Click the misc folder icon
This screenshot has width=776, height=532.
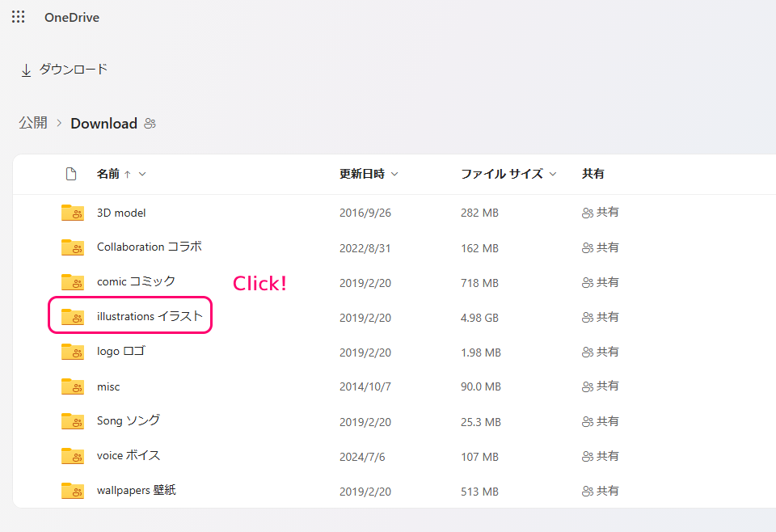point(73,386)
